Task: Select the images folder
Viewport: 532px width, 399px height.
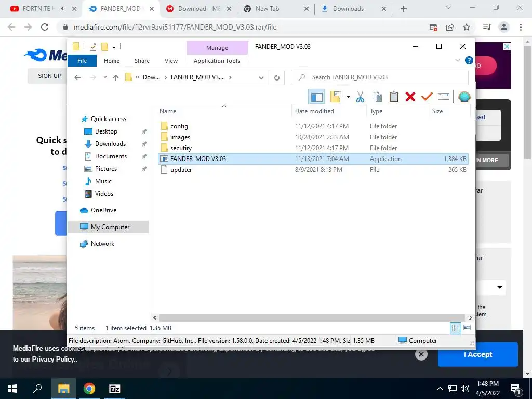Action: [180, 137]
